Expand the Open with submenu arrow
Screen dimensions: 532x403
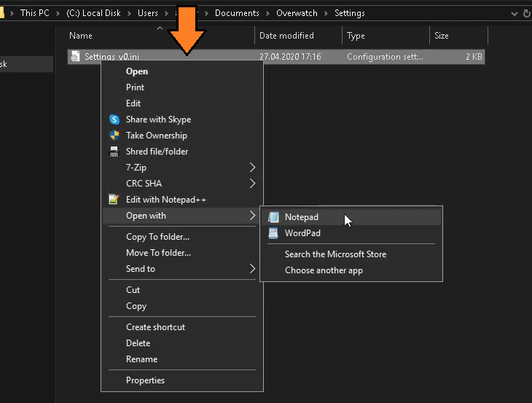coord(252,216)
